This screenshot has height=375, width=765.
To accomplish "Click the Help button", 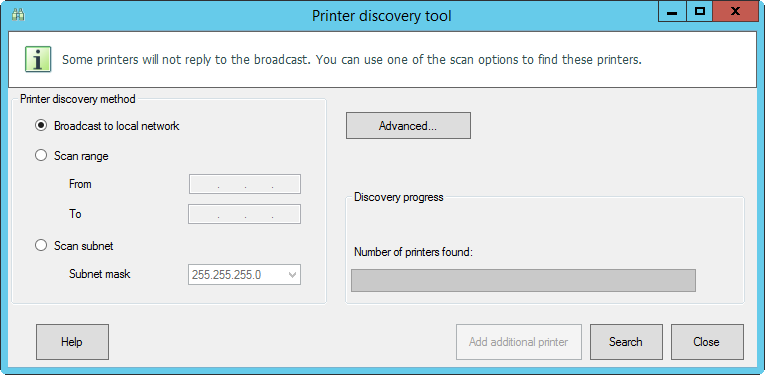I will tap(72, 342).
